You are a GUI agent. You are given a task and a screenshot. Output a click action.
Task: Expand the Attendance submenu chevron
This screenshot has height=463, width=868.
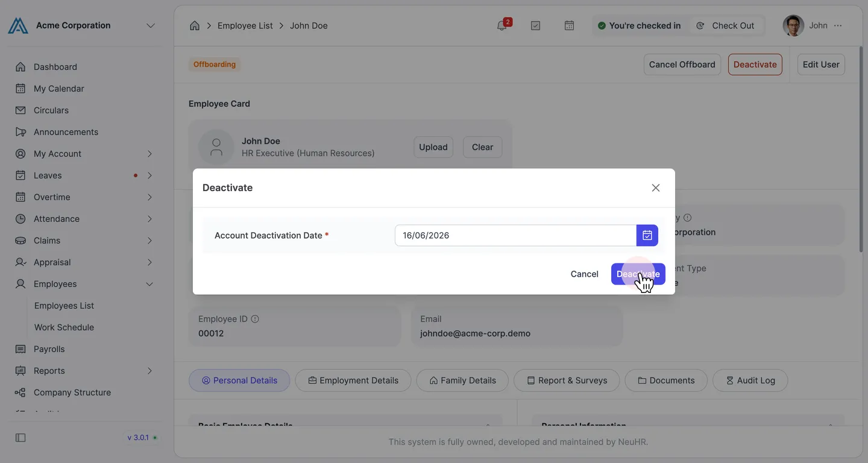coord(149,219)
